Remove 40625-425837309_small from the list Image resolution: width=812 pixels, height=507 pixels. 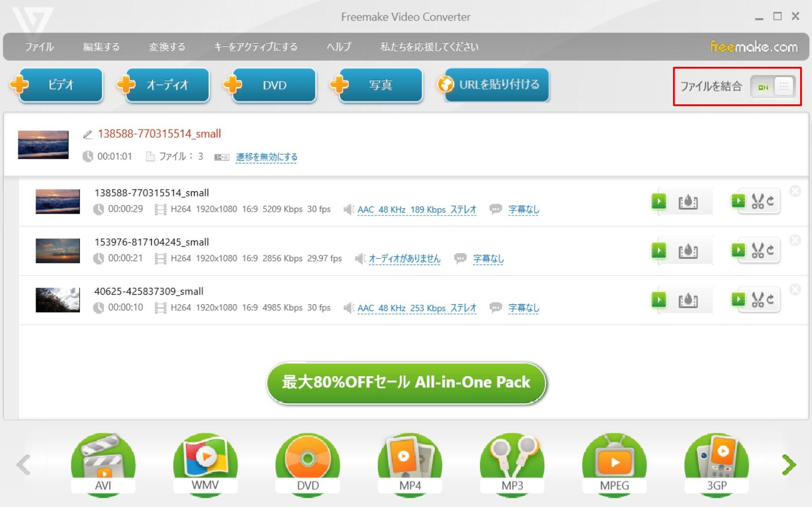pos(795,290)
